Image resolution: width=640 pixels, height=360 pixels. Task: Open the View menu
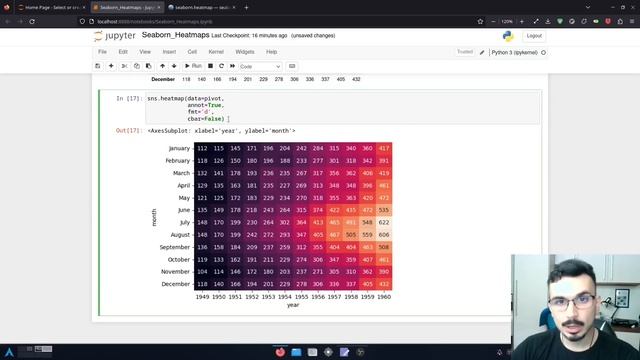coord(145,52)
